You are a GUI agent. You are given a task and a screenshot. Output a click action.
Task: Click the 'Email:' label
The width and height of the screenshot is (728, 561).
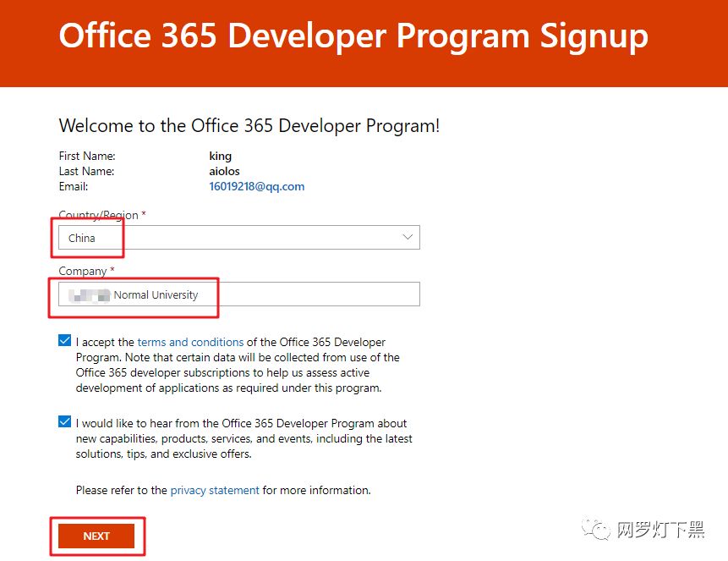coord(74,186)
